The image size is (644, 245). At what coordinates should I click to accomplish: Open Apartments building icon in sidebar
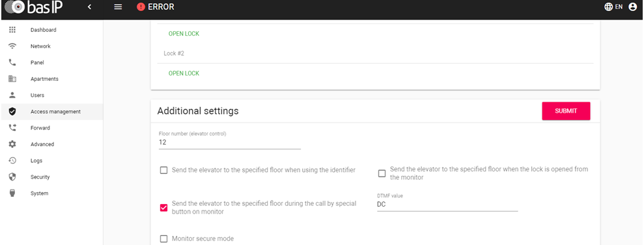click(12, 79)
